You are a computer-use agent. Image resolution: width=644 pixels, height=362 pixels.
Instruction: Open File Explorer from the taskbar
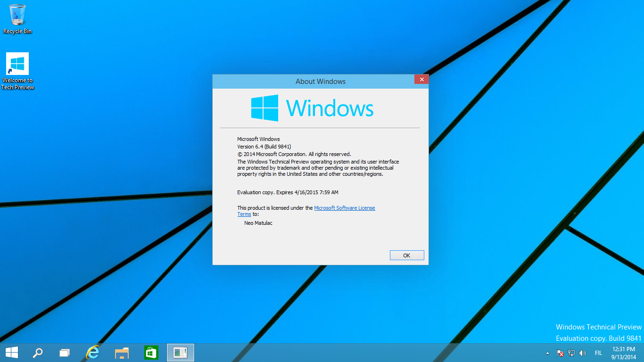click(122, 352)
